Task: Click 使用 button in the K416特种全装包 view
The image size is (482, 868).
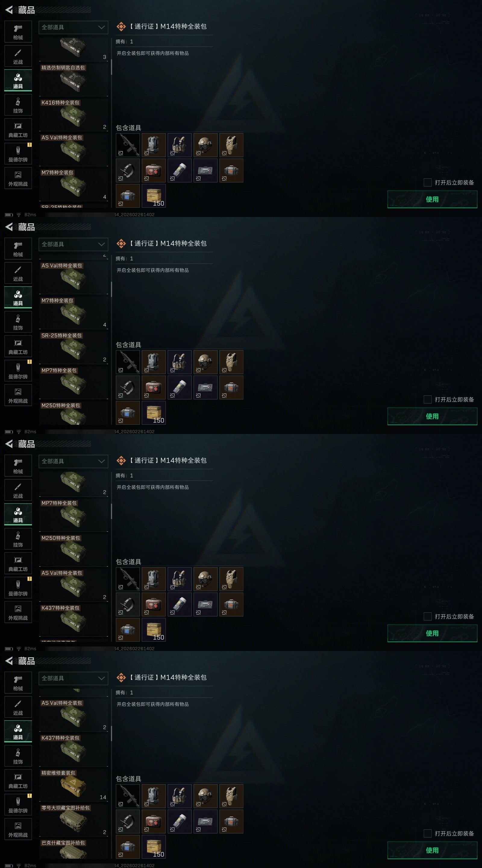Action: click(432, 199)
